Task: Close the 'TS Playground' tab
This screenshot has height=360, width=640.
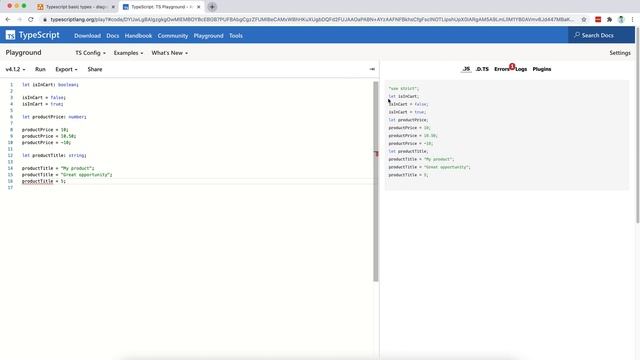Action: click(x=199, y=7)
